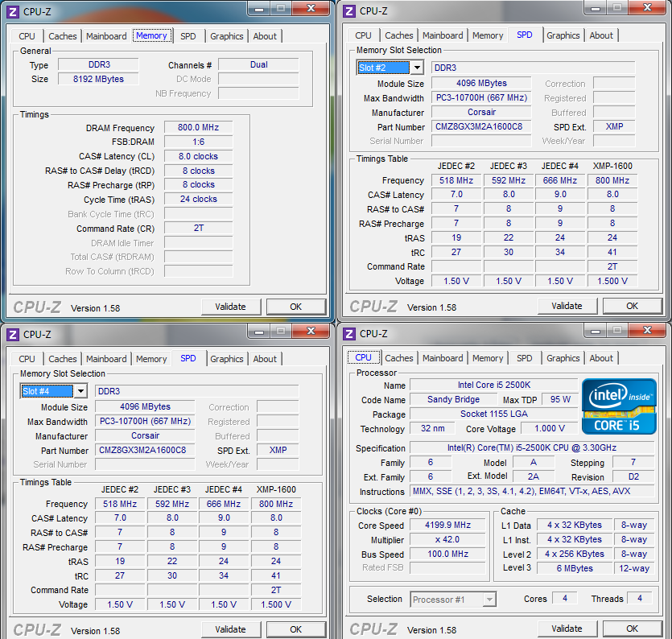Click the Specification i5-2500K CPU @ 3.30GHz text
672x639 pixels.
(532, 447)
